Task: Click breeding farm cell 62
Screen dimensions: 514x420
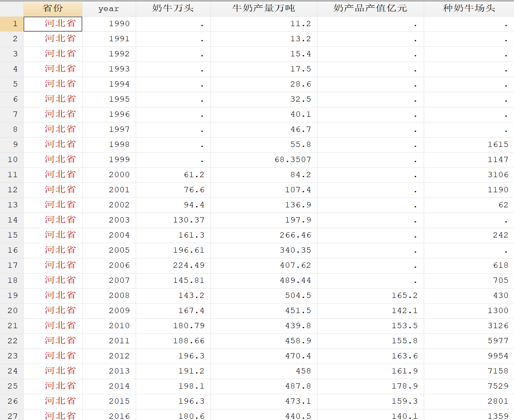Action: point(469,205)
